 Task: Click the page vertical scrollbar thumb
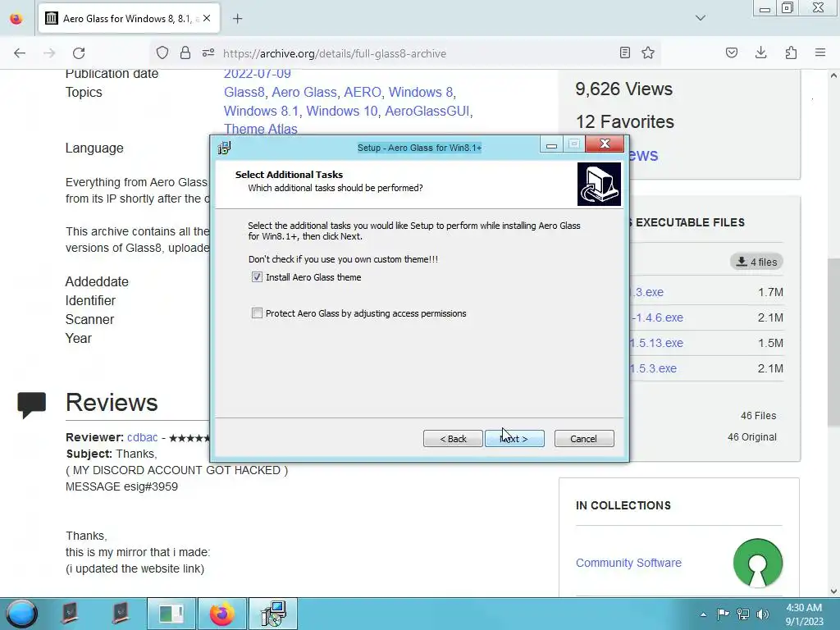click(x=833, y=343)
